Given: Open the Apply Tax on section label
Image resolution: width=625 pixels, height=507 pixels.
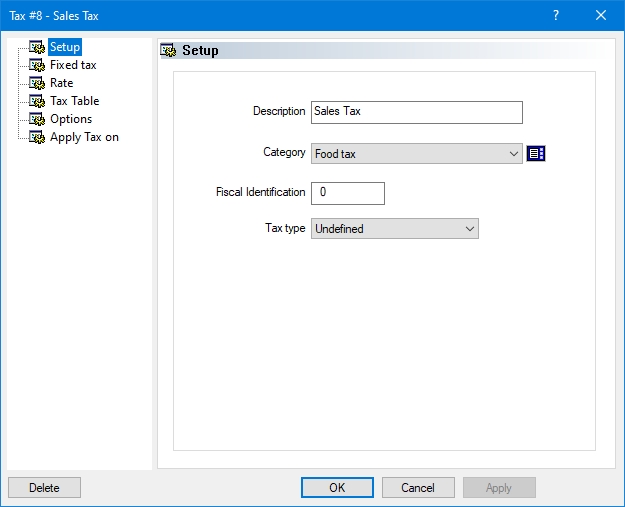Looking at the screenshot, I should tap(84, 137).
